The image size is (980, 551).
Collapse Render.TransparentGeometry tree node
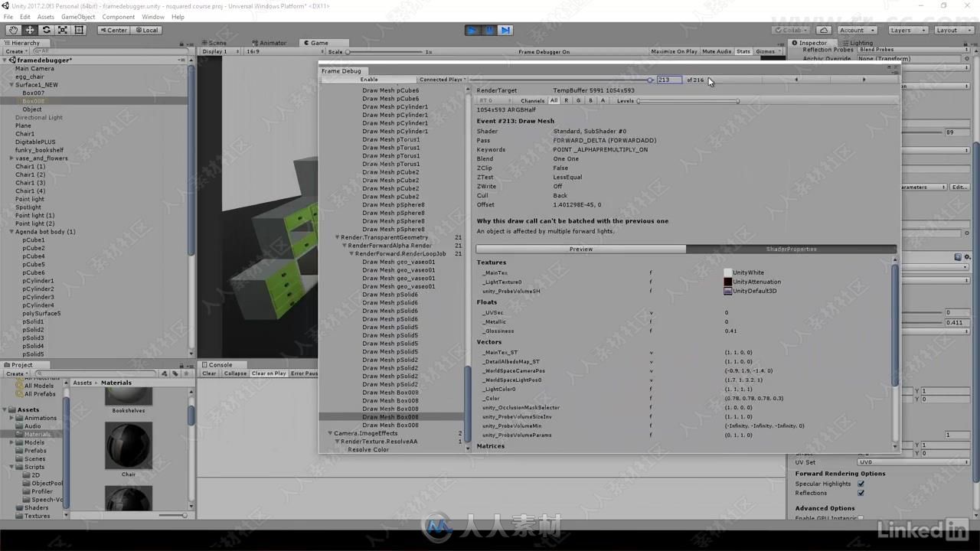(338, 237)
